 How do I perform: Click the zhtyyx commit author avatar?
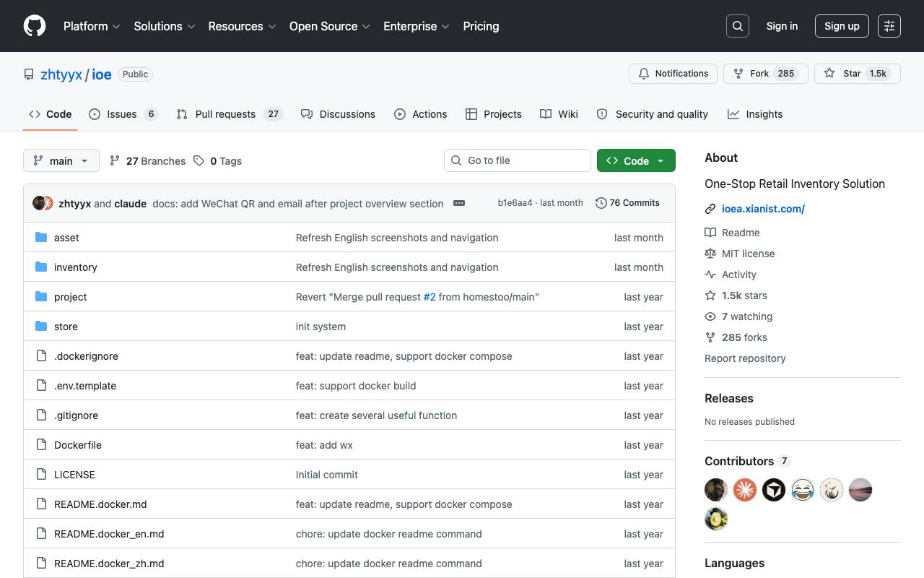tap(39, 203)
